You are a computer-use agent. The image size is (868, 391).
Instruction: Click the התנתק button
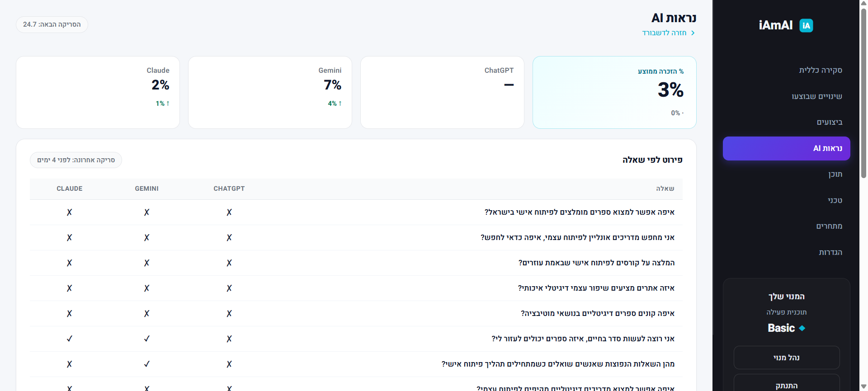(787, 383)
